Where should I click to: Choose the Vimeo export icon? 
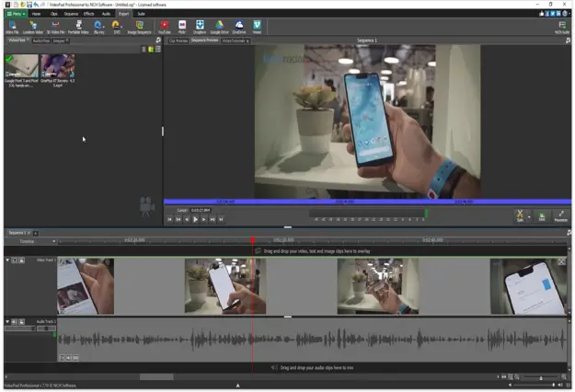tap(257, 27)
